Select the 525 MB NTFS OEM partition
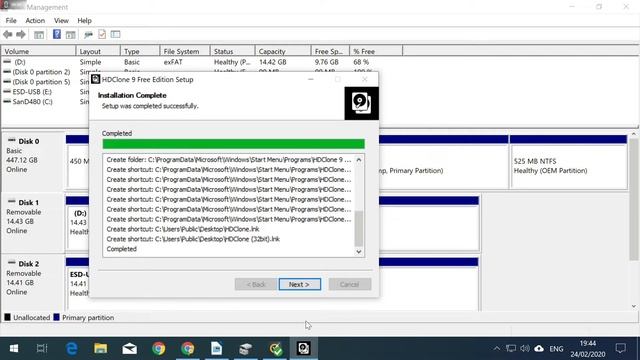The width and height of the screenshot is (640, 360). [568, 162]
